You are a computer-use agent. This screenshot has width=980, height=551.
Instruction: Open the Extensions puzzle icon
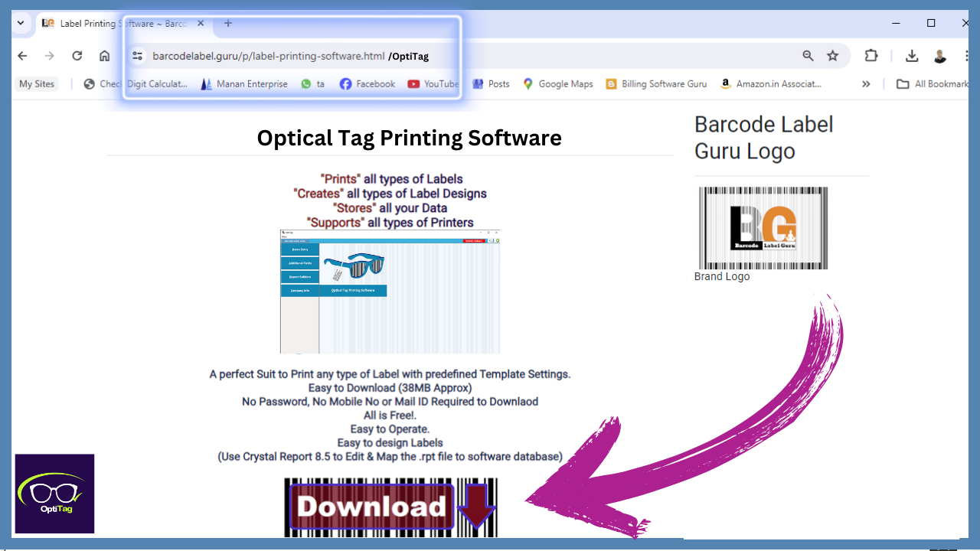pyautogui.click(x=871, y=56)
